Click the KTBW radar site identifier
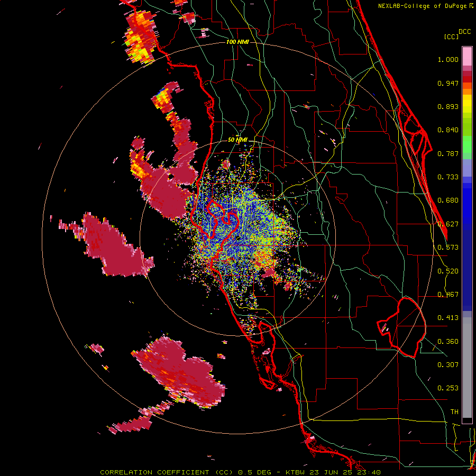This screenshot has height=476, width=476. (x=296, y=472)
